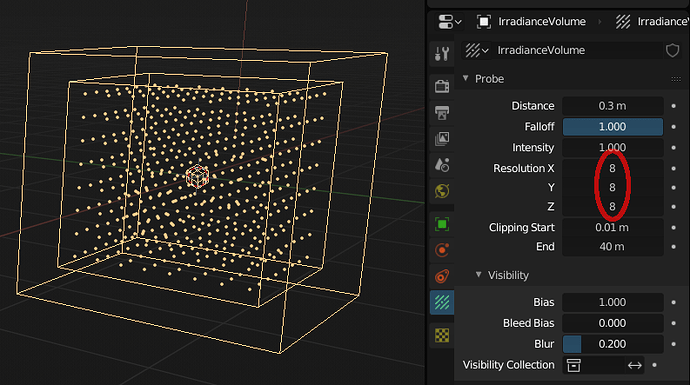Click the IrradianceVolume probe data breadcrumb

coord(652,22)
